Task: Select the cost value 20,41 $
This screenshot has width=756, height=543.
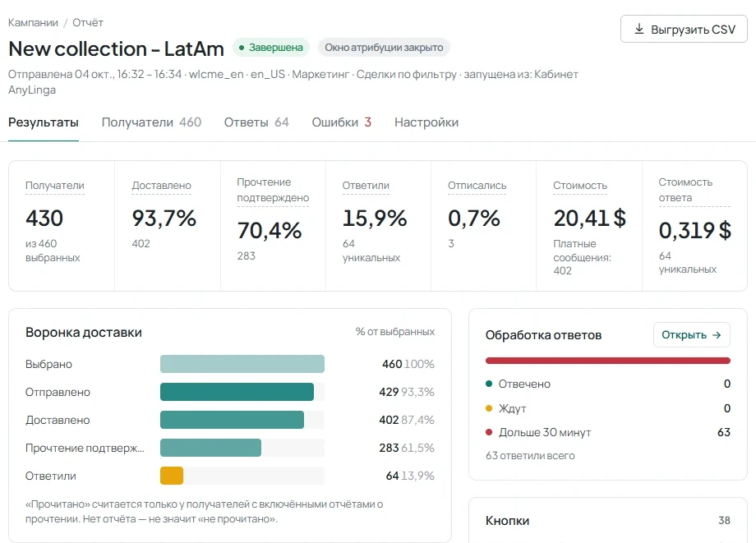Action: point(590,219)
